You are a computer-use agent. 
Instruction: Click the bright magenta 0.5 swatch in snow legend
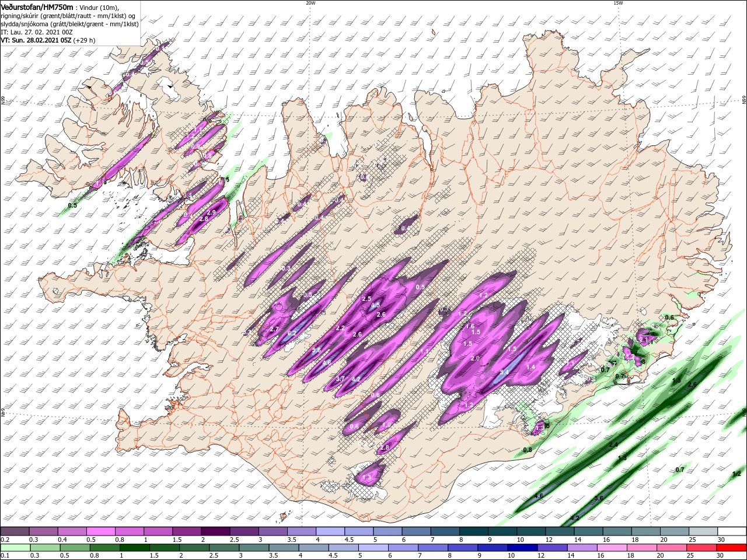click(x=100, y=531)
